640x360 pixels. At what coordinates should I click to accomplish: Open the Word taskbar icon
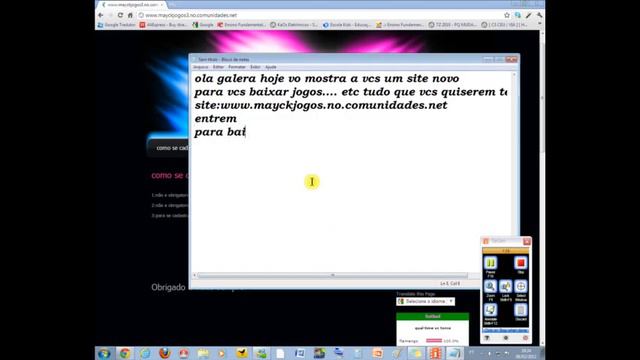click(x=300, y=353)
